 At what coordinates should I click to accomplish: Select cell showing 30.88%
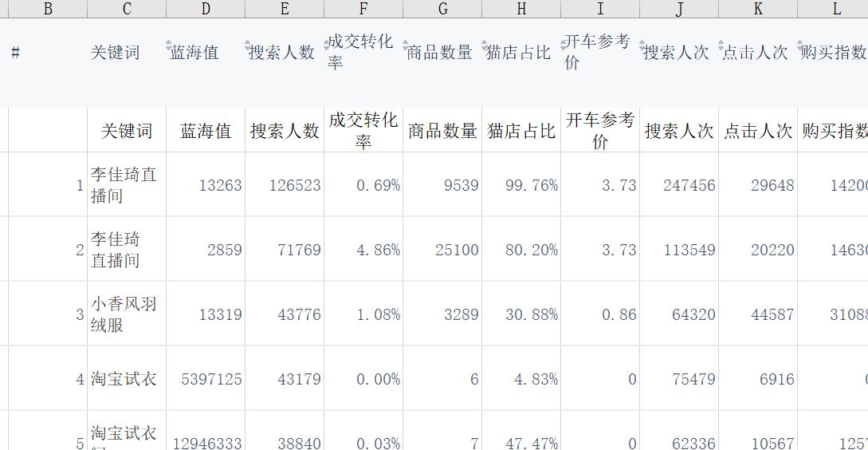coord(521,314)
